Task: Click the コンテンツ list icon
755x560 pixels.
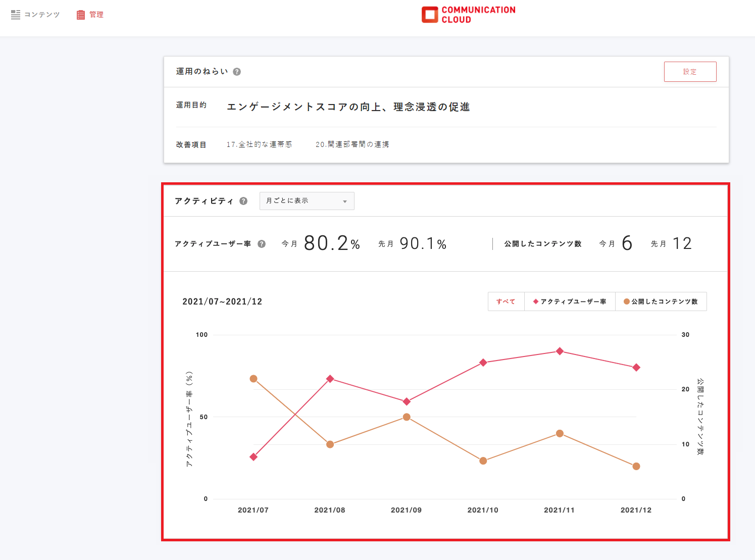Action: pyautogui.click(x=16, y=15)
